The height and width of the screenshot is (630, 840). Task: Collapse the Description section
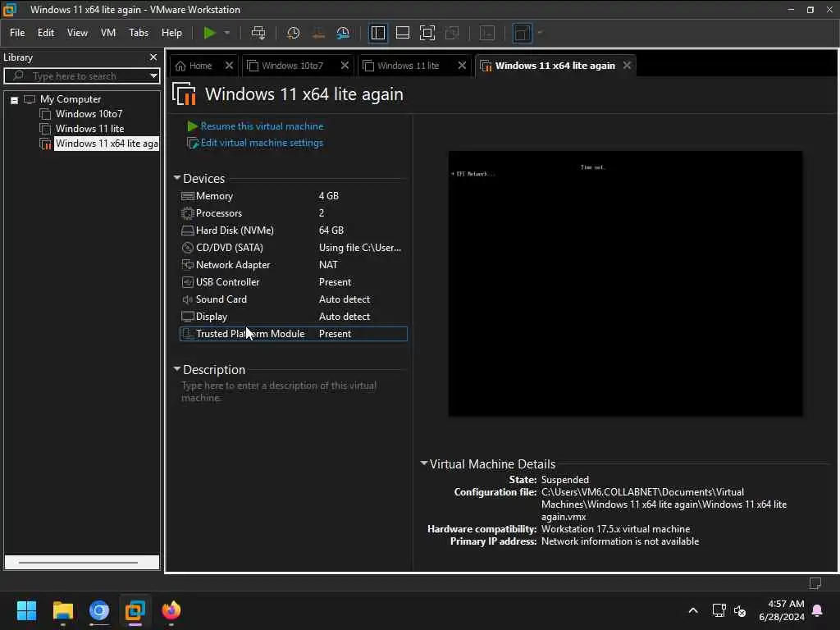point(177,369)
